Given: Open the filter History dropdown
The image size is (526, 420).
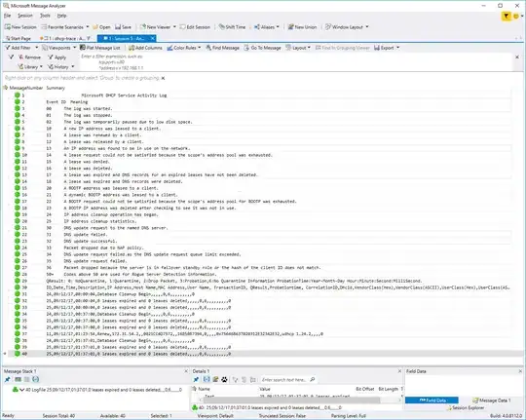Looking at the screenshot, I should [60, 67].
